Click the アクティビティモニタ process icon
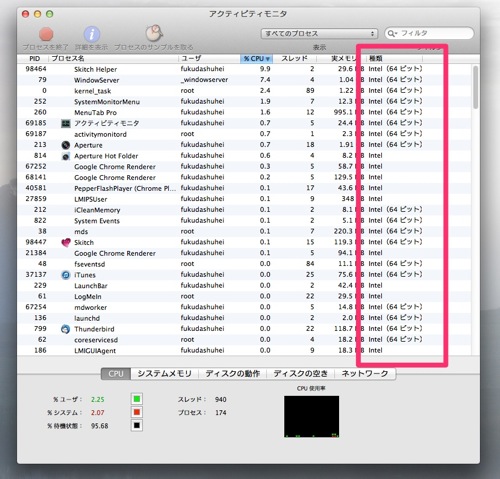 click(x=66, y=123)
